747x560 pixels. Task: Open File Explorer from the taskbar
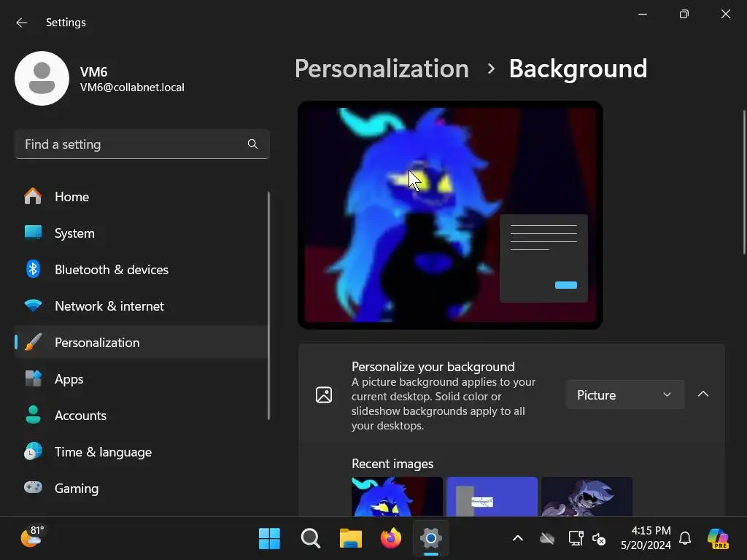(x=351, y=538)
